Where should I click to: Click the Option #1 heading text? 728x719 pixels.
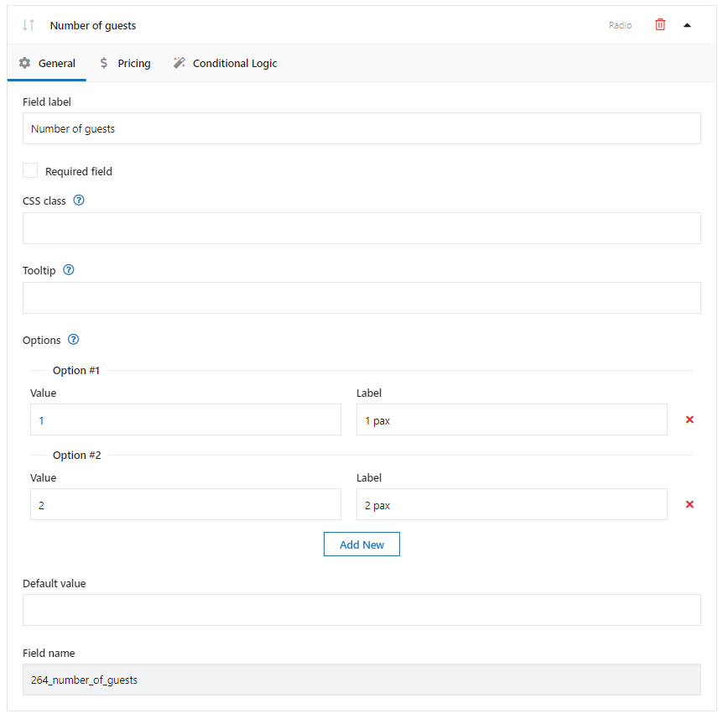click(x=76, y=370)
